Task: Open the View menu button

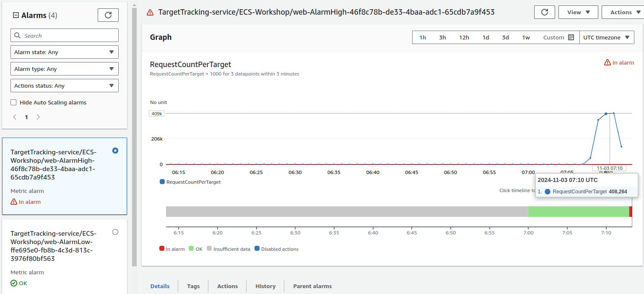Action: [x=579, y=12]
